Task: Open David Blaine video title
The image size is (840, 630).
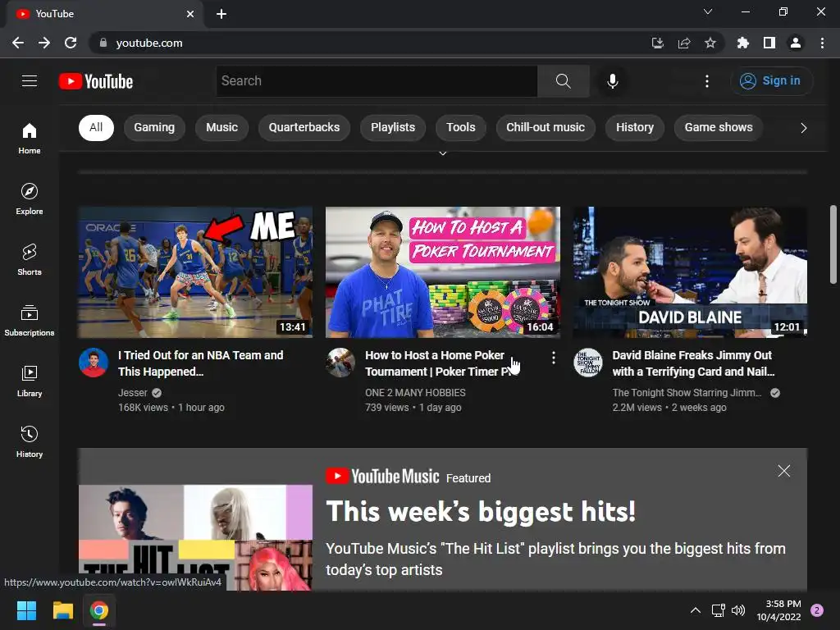Action: [693, 363]
